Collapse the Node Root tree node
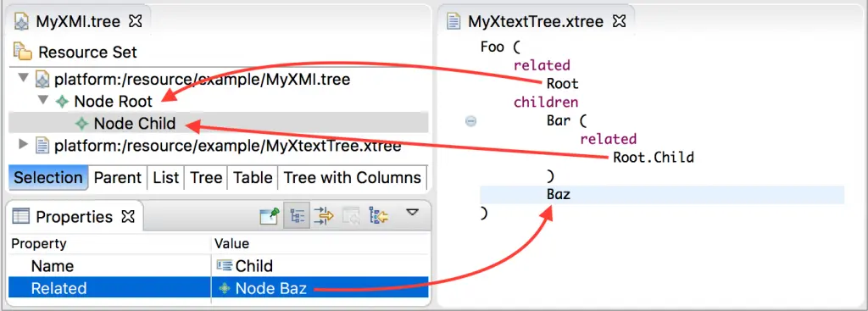 click(43, 101)
